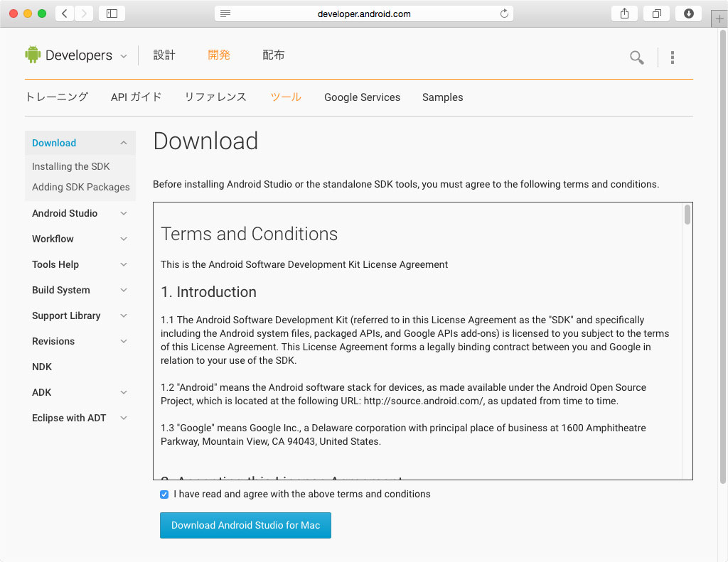Click the Safari forward arrow button
The image size is (728, 562).
click(x=84, y=13)
